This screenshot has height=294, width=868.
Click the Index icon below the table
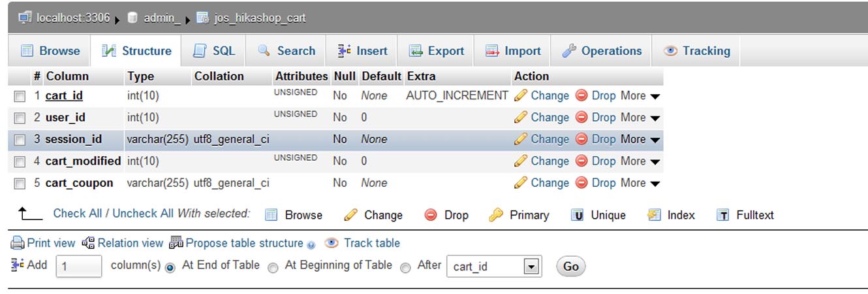point(654,215)
